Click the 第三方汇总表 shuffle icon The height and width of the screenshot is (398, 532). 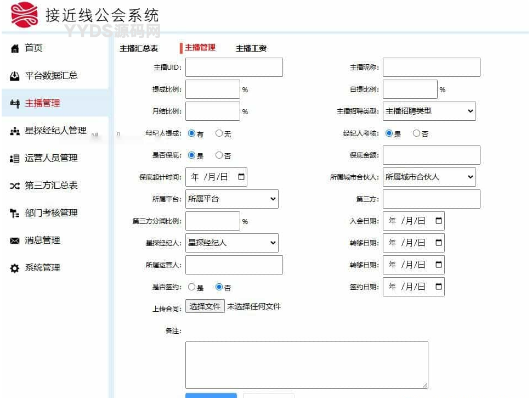tap(15, 186)
